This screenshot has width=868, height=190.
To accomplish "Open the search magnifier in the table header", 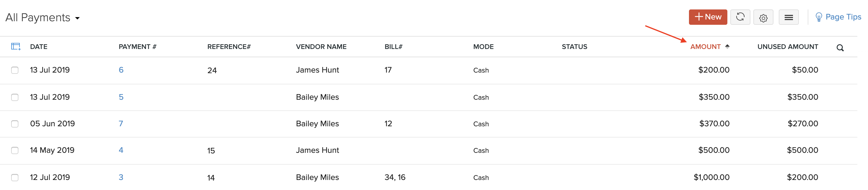I will click(840, 47).
